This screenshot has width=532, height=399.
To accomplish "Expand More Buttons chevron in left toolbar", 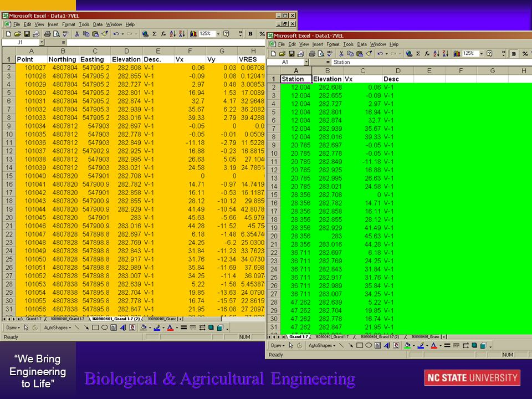I will tap(240, 33).
